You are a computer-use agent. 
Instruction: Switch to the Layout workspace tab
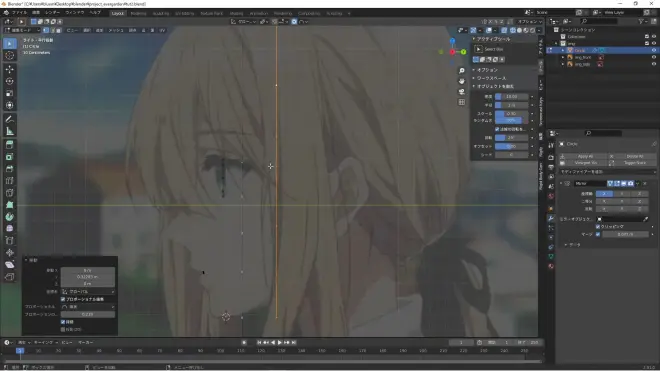(x=117, y=13)
